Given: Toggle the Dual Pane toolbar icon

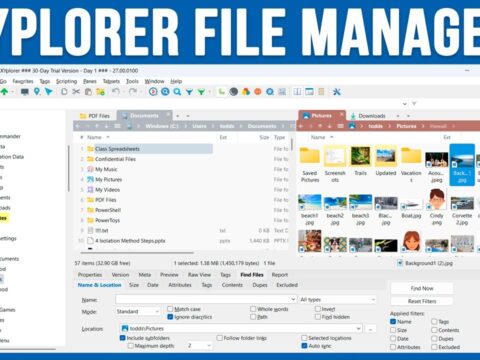Looking at the screenshot, I should tap(297, 92).
